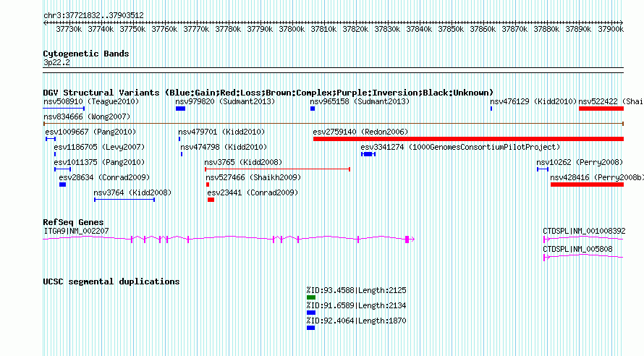Select the blue nsv10262 range glyph
The height and width of the screenshot is (356, 644).
543,169
